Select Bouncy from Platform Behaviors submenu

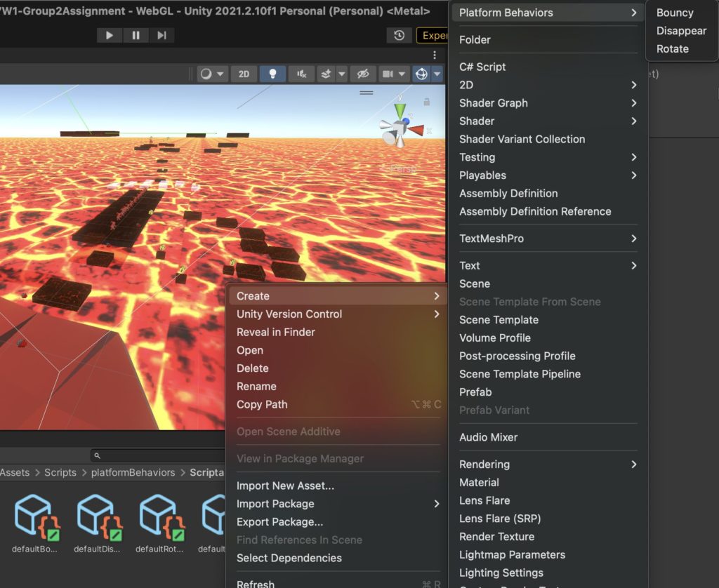(x=674, y=13)
